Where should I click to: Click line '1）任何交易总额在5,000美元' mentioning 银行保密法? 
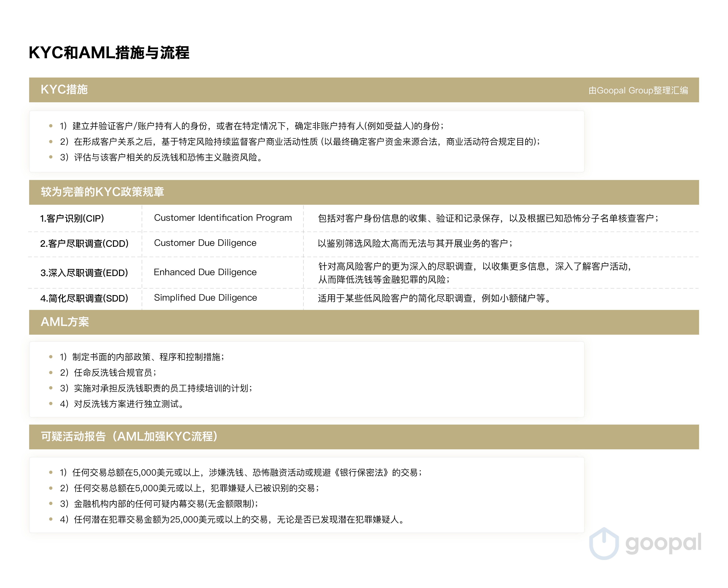click(241, 472)
